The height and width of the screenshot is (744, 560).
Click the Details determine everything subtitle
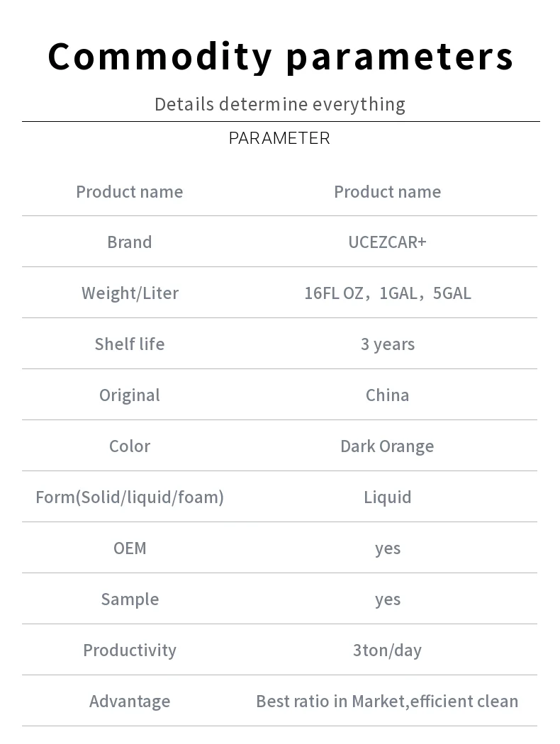pyautogui.click(x=280, y=104)
